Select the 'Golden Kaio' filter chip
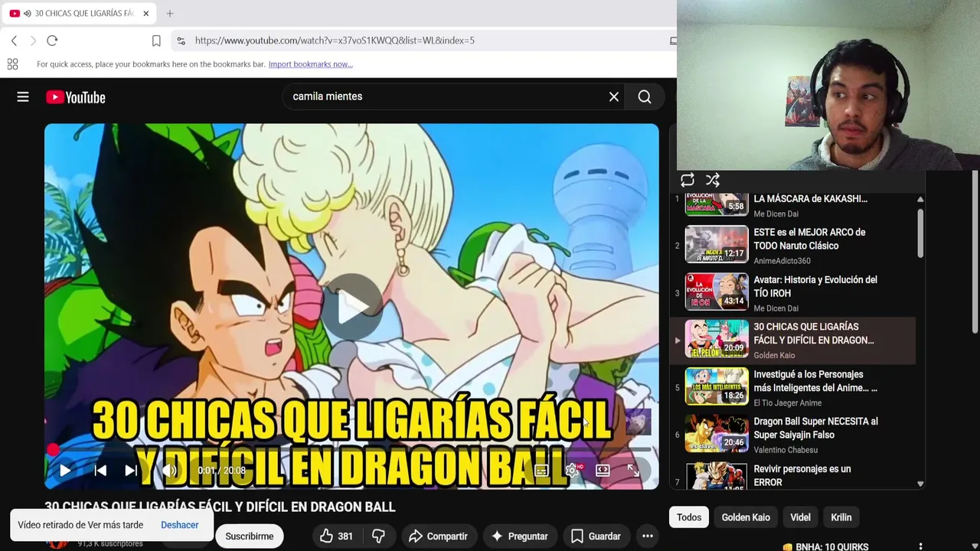 point(746,517)
